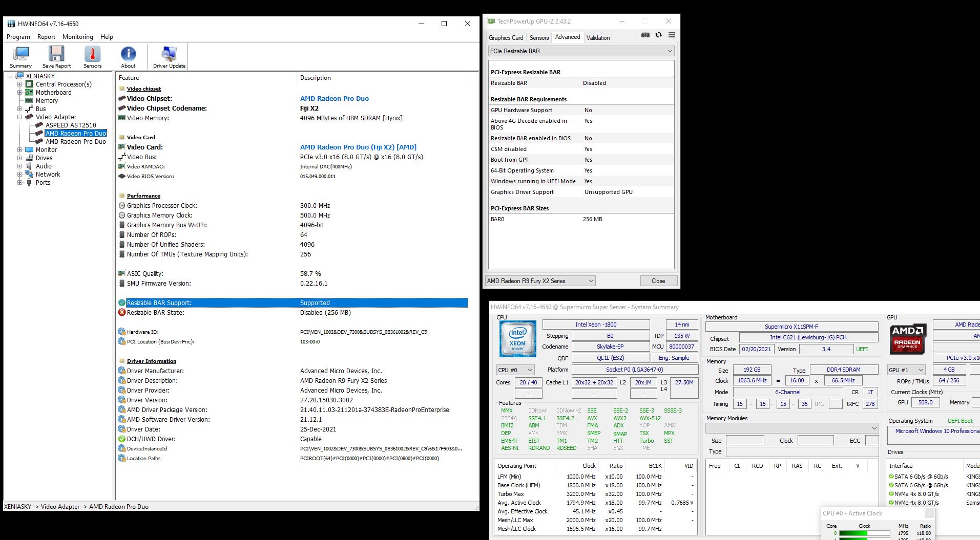
Task: Expand the Motherboard tree branch
Action: (19, 92)
